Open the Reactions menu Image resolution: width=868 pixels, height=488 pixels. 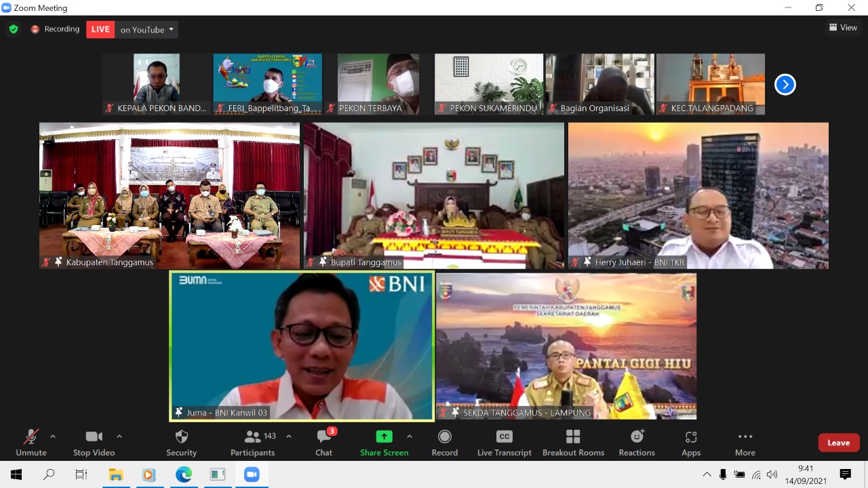point(636,443)
